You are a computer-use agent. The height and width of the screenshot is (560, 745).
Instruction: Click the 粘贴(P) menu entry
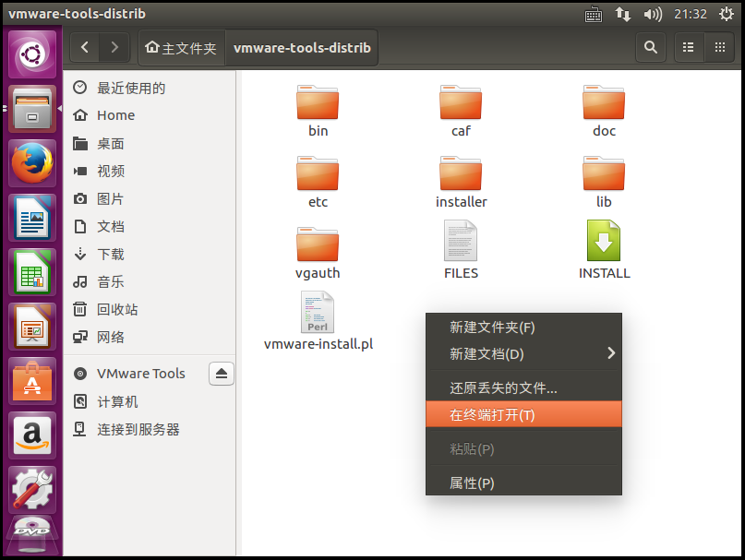point(523,449)
